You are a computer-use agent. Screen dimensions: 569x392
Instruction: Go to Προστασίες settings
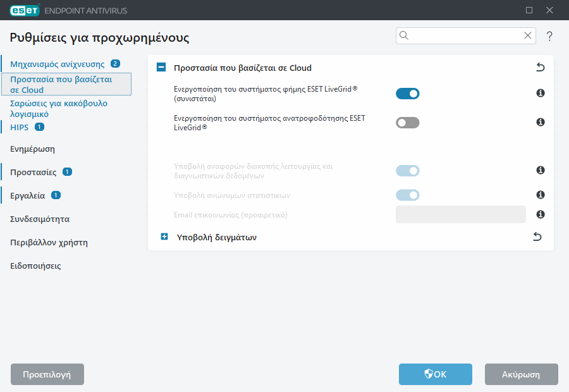34,173
